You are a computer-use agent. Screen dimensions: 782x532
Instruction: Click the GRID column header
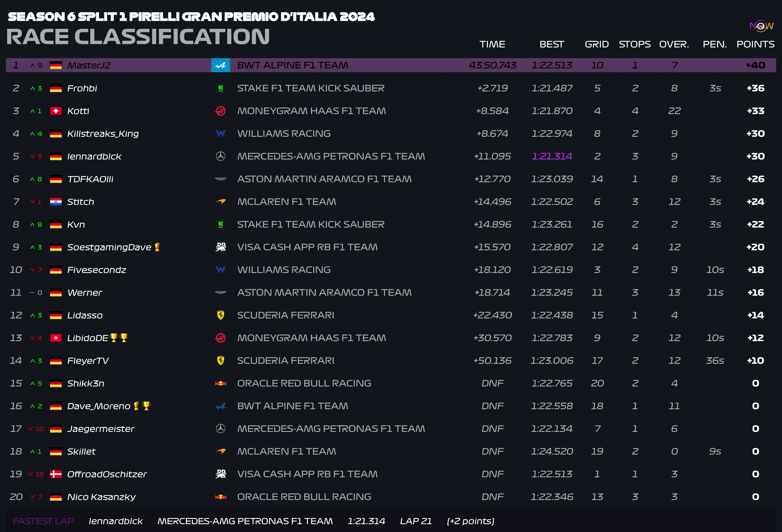coord(597,45)
